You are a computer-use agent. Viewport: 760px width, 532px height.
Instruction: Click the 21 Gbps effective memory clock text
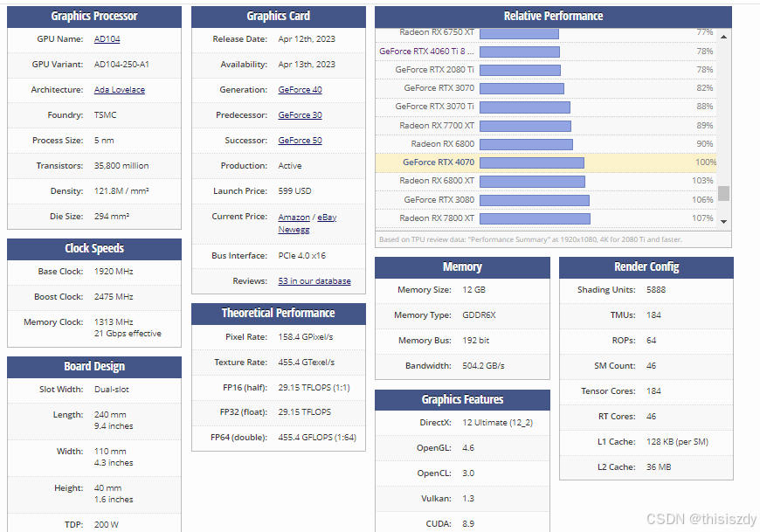point(128,334)
